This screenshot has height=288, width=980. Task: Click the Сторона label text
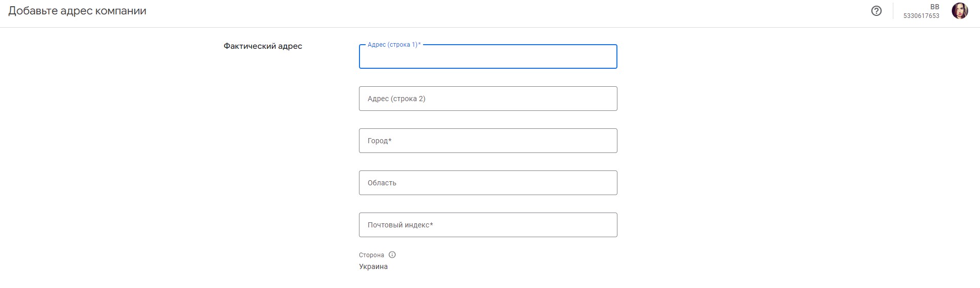(371, 255)
